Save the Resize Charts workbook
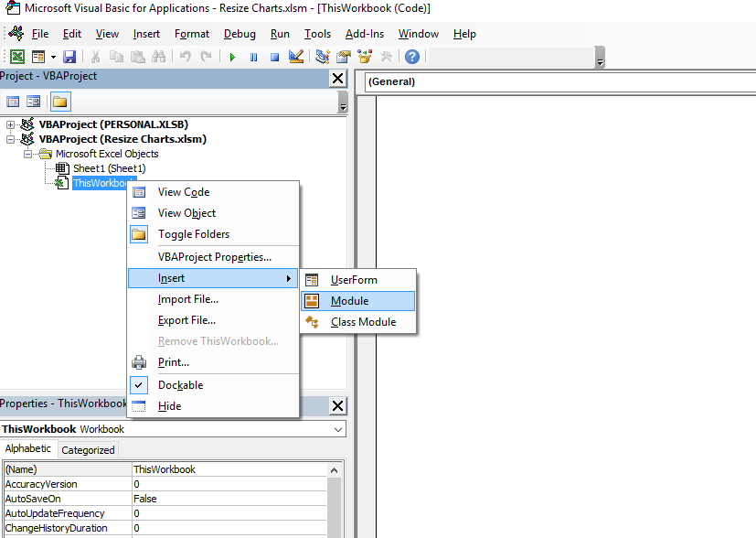 pyautogui.click(x=69, y=56)
